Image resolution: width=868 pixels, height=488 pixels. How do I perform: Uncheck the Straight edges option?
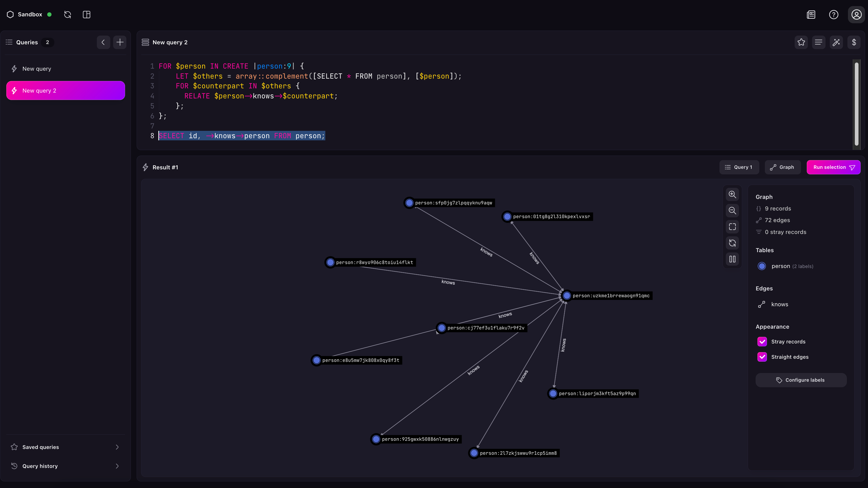pyautogui.click(x=762, y=357)
